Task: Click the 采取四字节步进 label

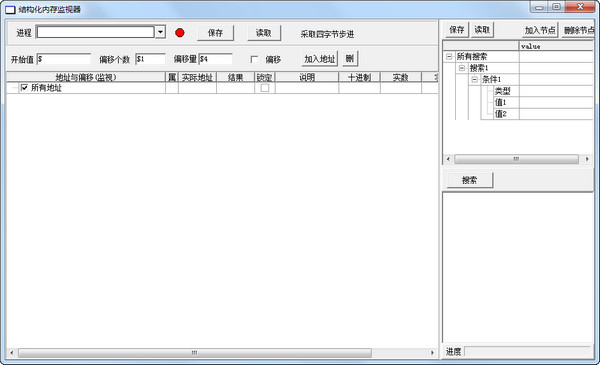Action: [327, 34]
